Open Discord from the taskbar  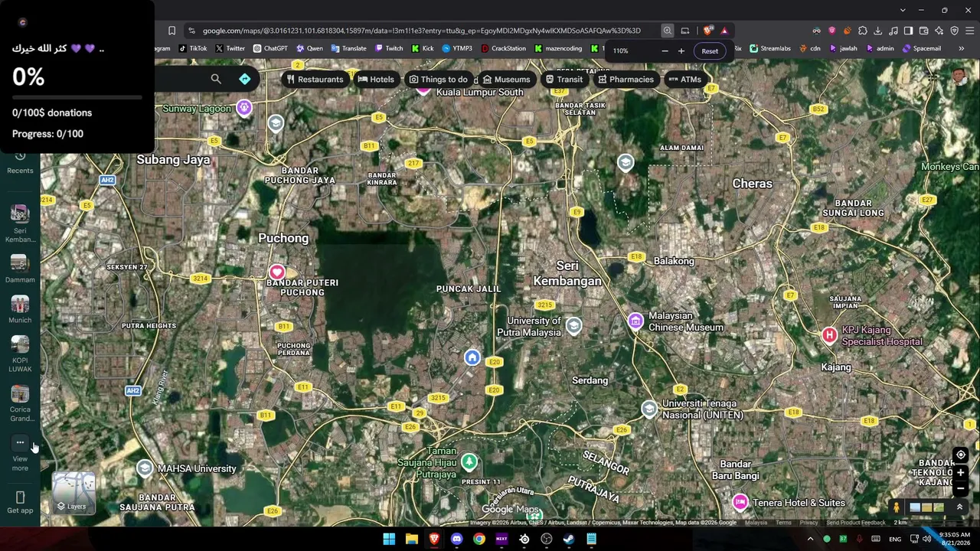(457, 539)
